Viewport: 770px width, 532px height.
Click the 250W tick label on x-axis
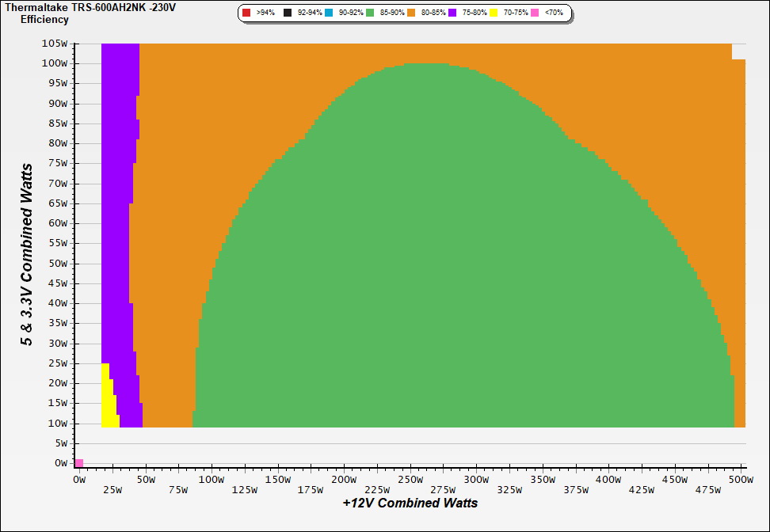tap(410, 479)
